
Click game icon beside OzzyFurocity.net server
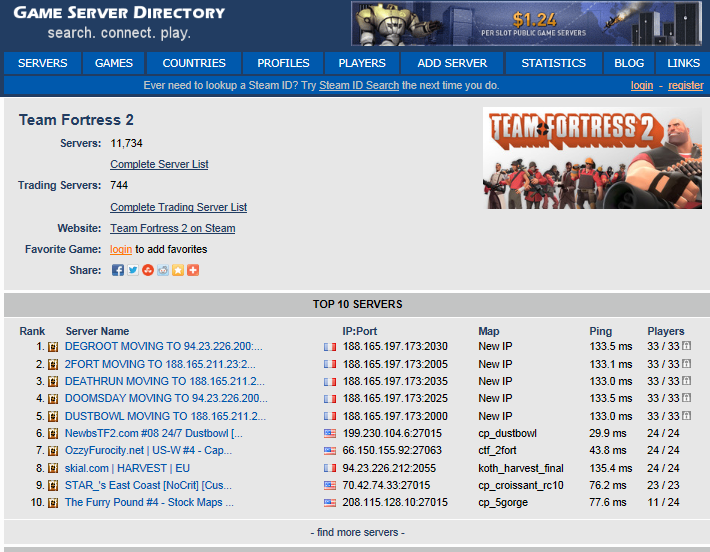(x=53, y=451)
